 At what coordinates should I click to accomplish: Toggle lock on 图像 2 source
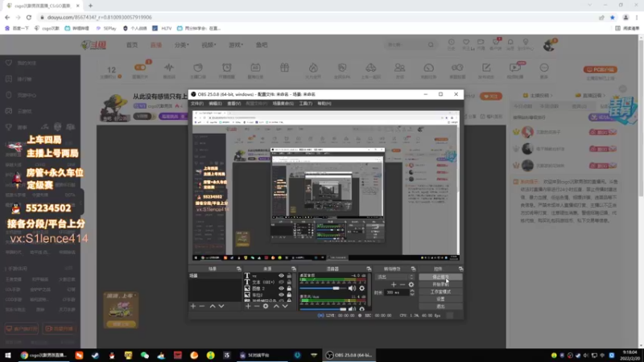[289, 289]
